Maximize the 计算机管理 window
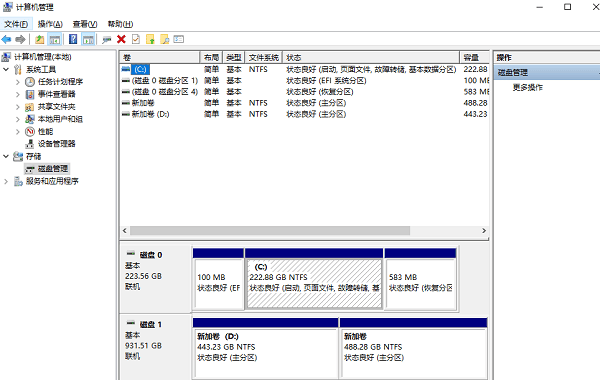This screenshot has width=600, height=380. (567, 7)
